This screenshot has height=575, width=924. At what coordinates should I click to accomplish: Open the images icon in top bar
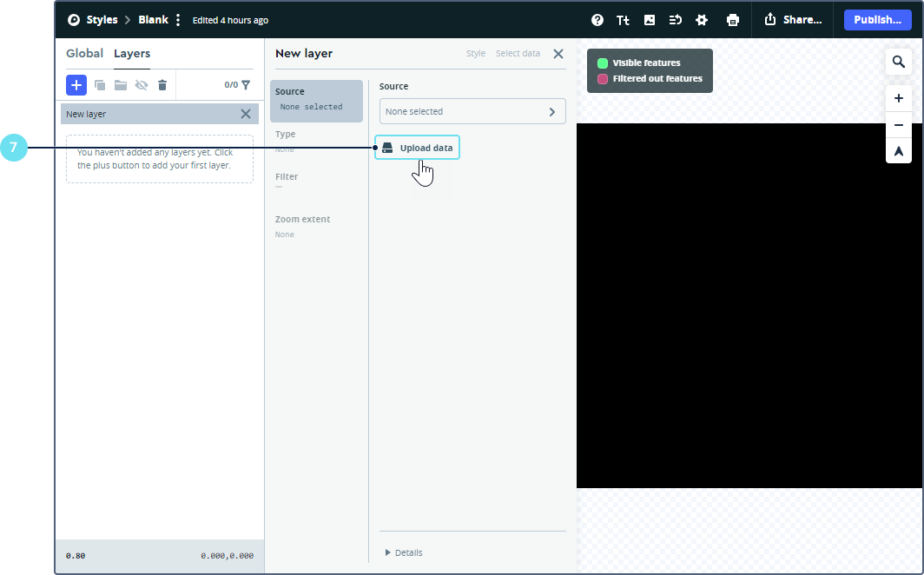650,20
